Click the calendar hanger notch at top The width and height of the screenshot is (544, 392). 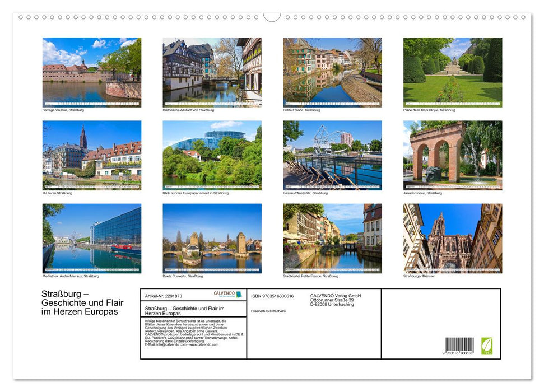coord(272,17)
